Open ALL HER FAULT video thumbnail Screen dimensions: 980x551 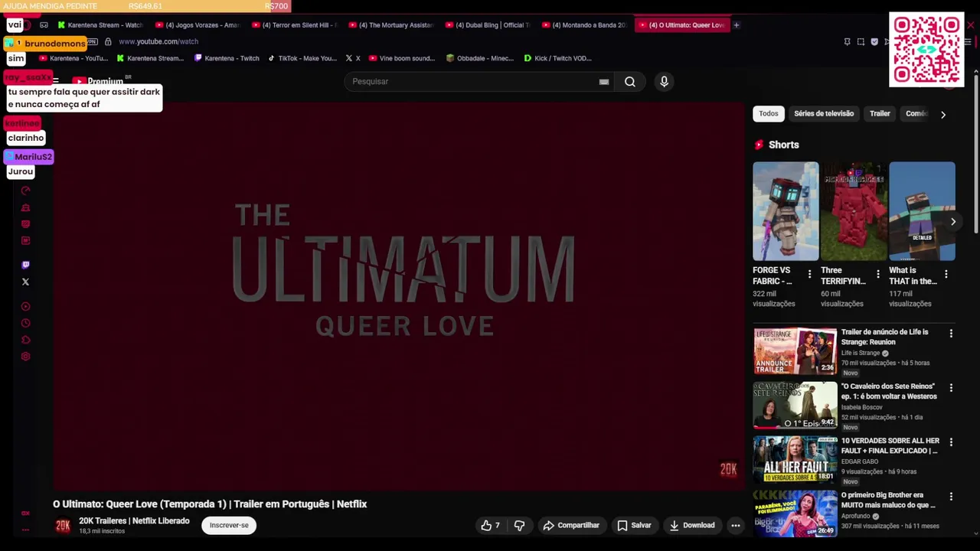(795, 460)
